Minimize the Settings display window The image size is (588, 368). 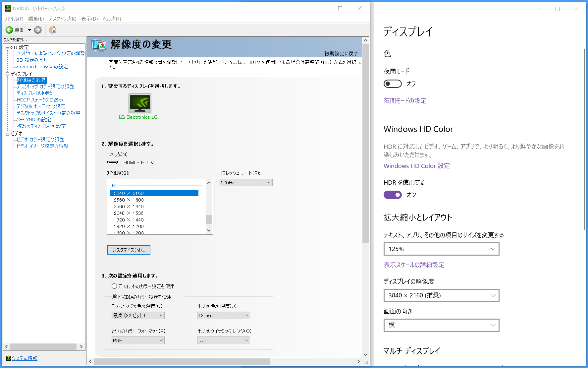pos(539,9)
